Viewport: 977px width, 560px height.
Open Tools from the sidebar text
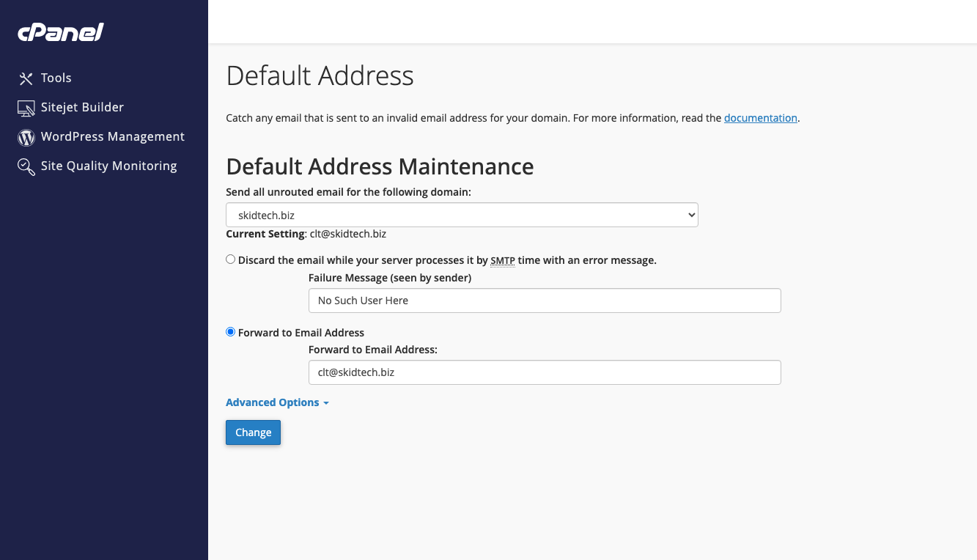[x=56, y=78]
